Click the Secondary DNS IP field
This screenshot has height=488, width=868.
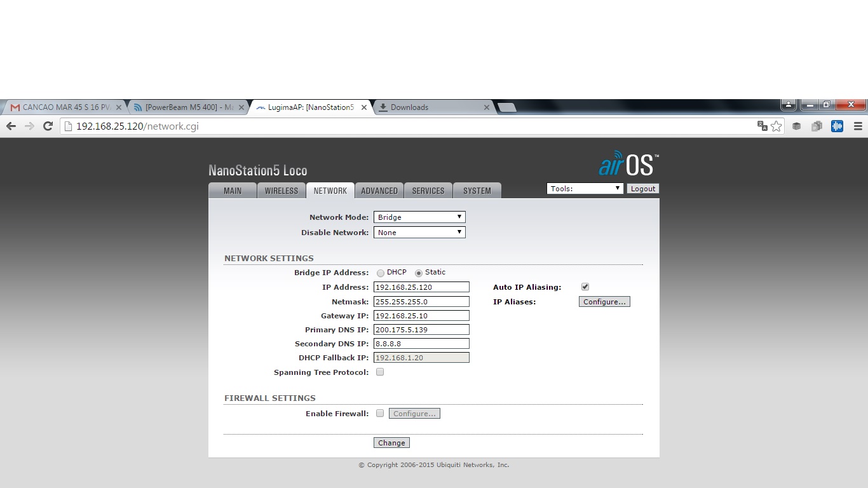click(x=421, y=344)
